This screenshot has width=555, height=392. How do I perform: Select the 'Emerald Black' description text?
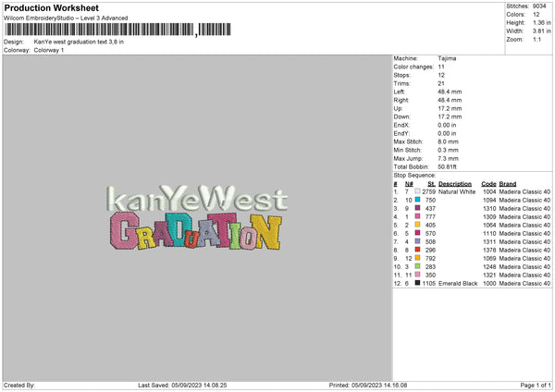458,284
